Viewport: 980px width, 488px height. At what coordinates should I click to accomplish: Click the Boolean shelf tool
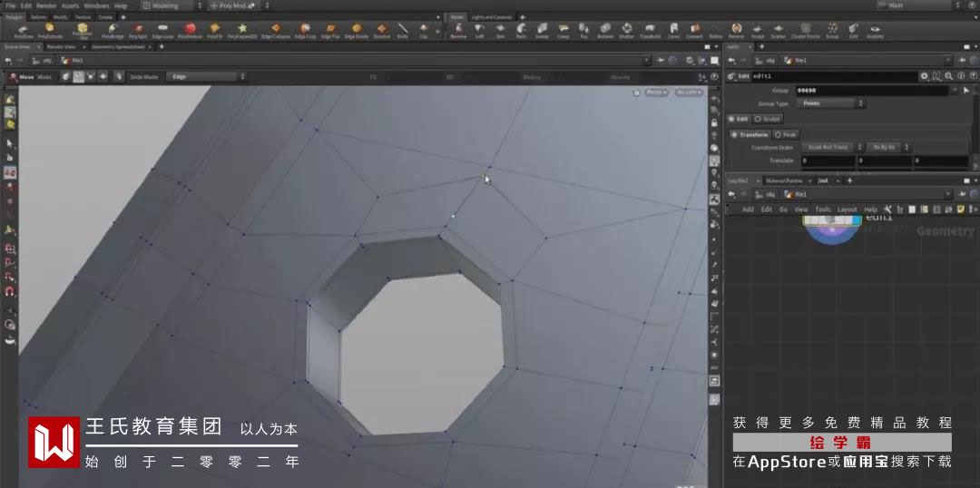[605, 31]
